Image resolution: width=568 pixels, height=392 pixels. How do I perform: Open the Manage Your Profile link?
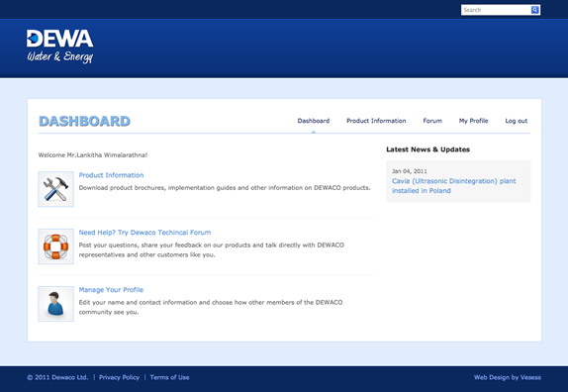coord(111,289)
